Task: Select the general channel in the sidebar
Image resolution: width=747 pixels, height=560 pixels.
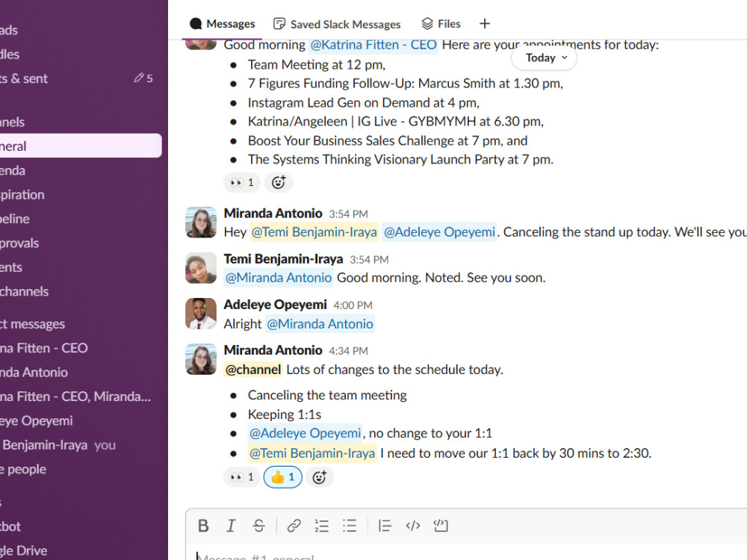Action: [x=80, y=146]
